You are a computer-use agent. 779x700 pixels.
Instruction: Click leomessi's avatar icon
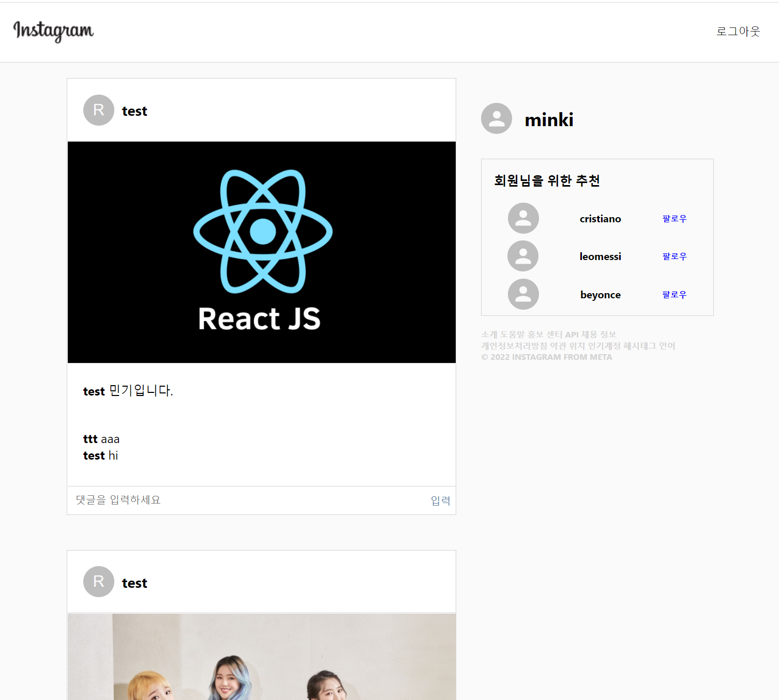click(523, 256)
